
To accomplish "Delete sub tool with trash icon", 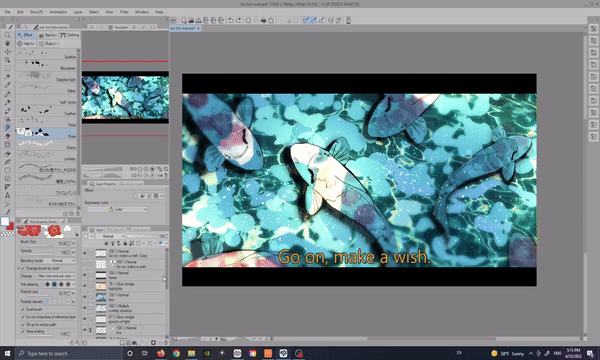I will (x=78, y=213).
